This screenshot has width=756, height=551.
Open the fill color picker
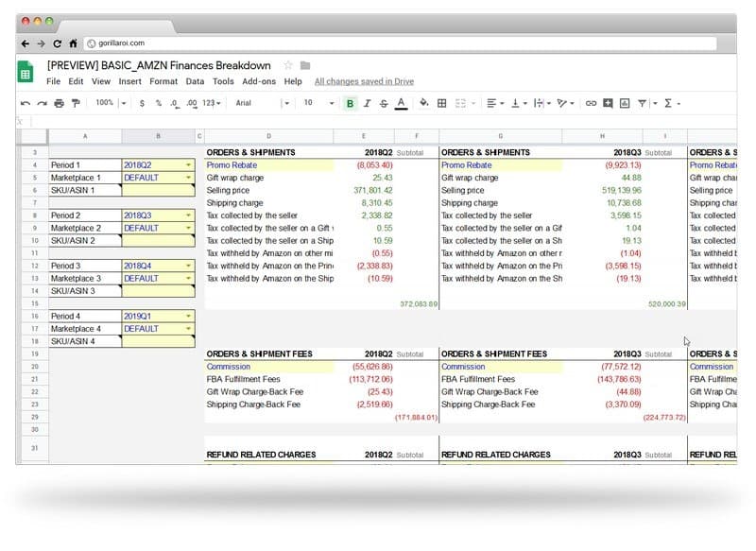(x=423, y=103)
